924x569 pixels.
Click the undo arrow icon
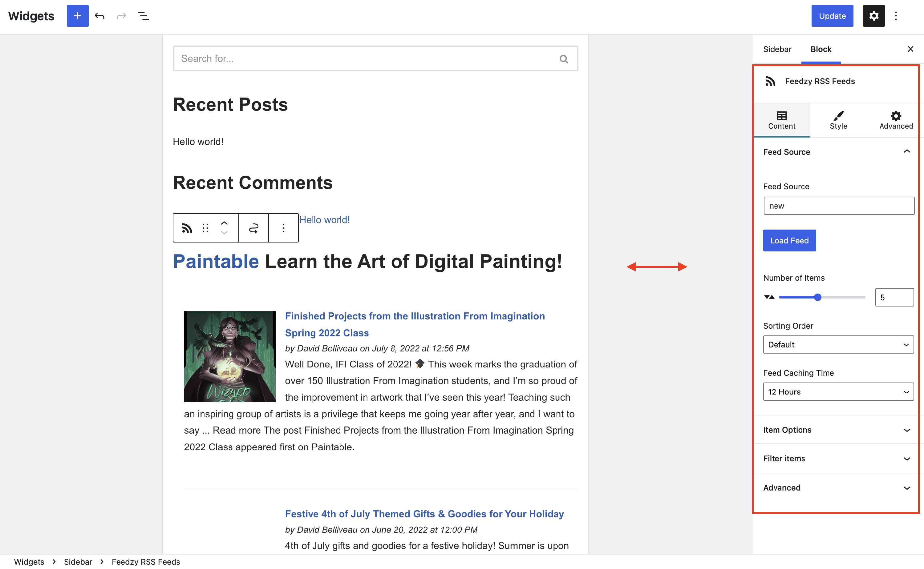coord(99,16)
